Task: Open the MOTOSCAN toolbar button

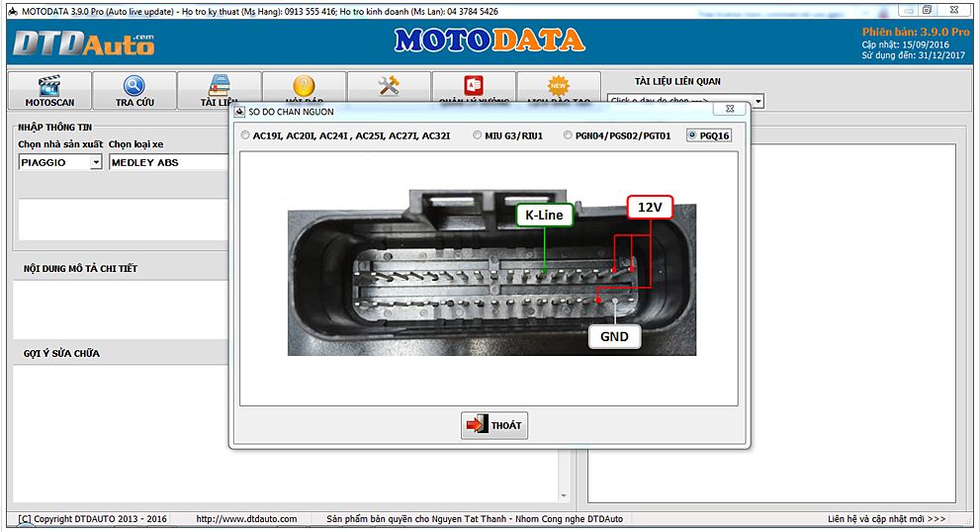Action: click(x=50, y=91)
